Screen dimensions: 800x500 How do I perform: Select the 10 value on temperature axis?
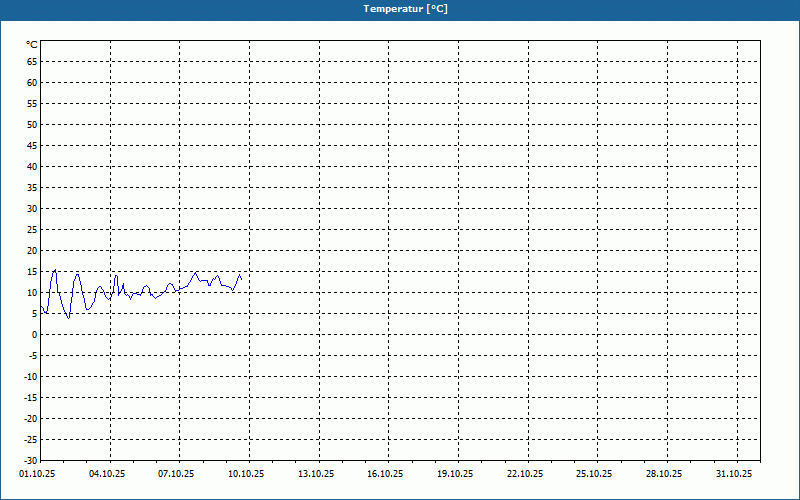[32, 292]
